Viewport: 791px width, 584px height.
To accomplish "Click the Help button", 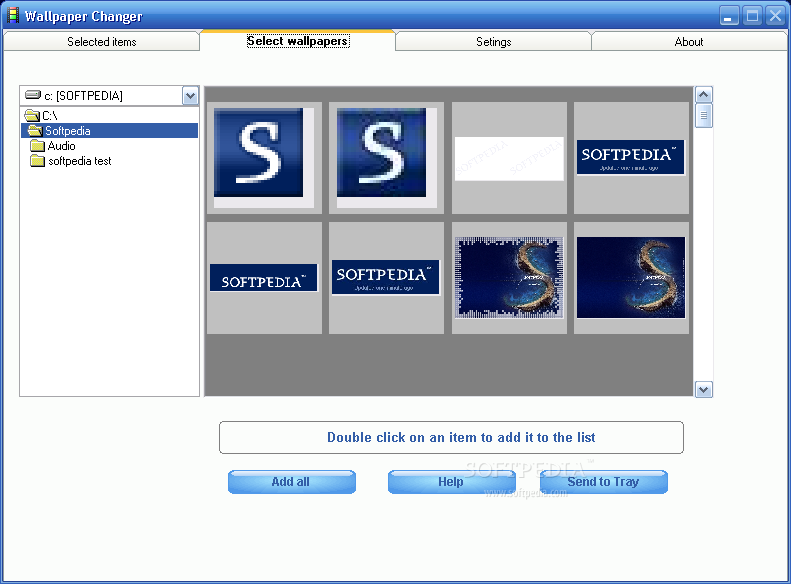I will 451,482.
